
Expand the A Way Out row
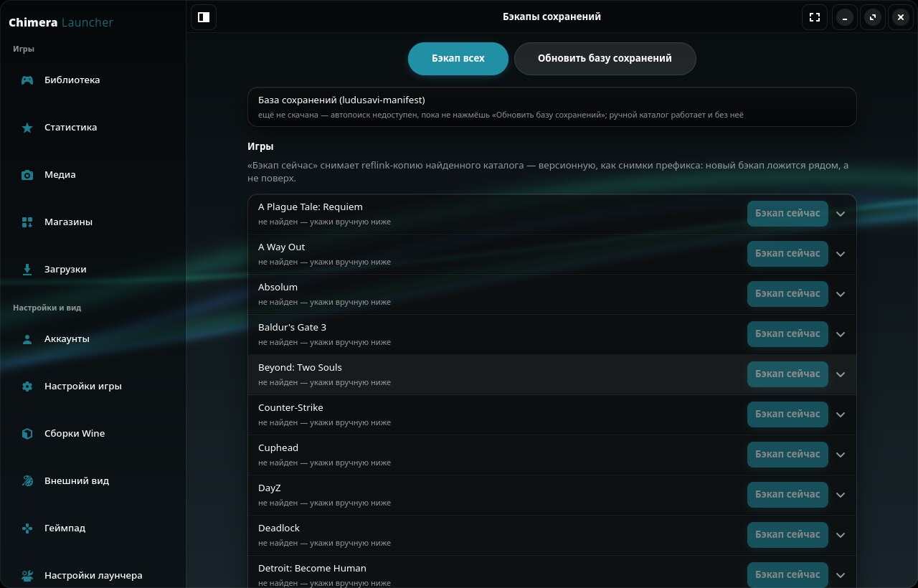[841, 254]
